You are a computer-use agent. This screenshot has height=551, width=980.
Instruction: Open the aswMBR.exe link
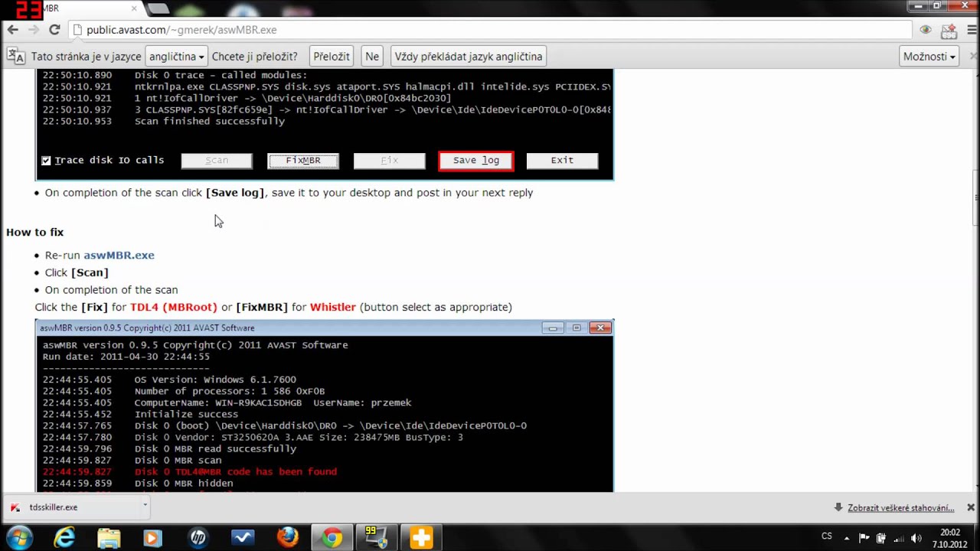(x=119, y=255)
